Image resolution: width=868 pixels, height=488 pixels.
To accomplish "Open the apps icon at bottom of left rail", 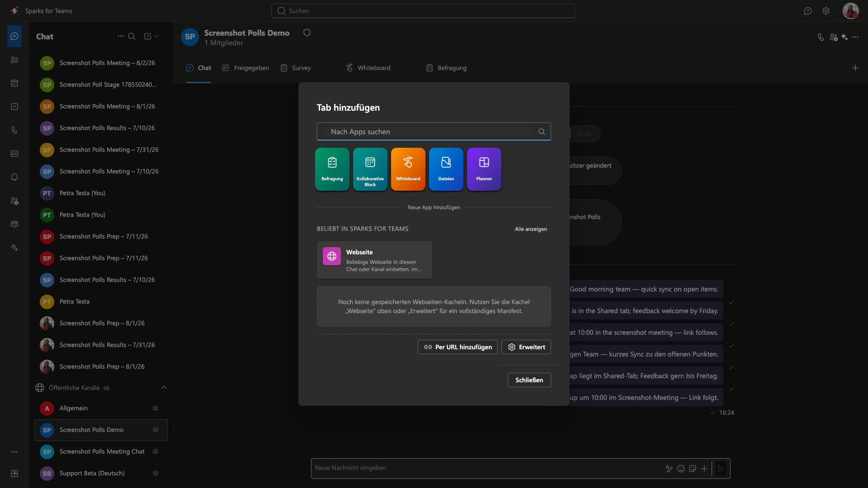I will coord(14,474).
